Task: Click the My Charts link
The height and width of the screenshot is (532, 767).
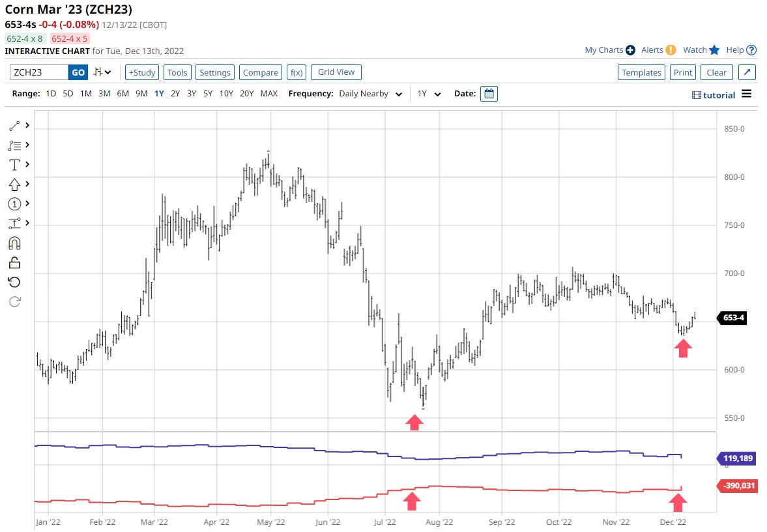Action: (x=603, y=50)
